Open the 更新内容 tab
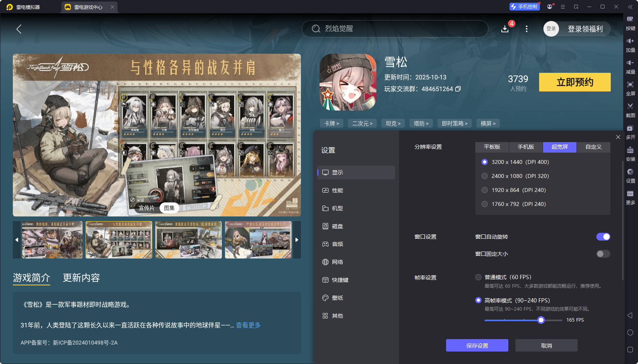Image resolution: width=638 pixels, height=364 pixels. pos(81,278)
